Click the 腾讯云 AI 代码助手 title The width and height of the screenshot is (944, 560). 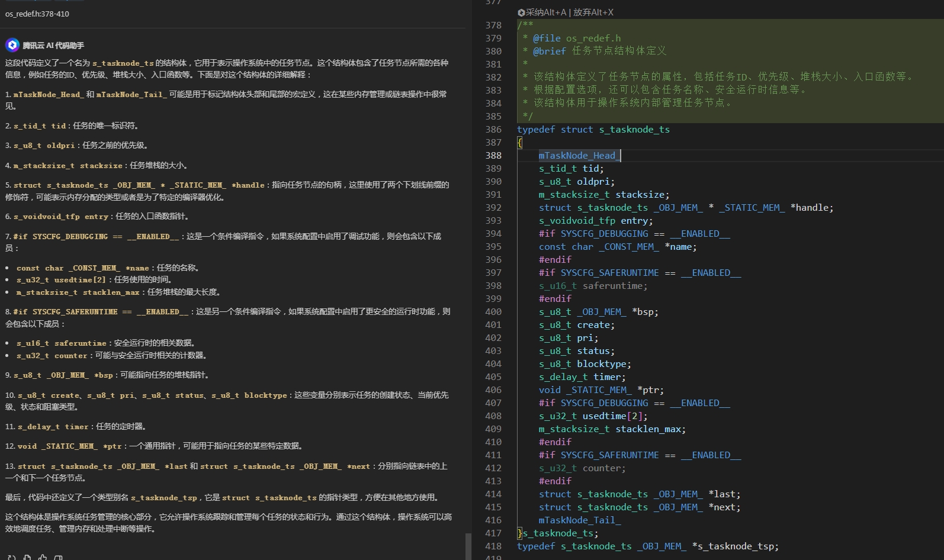coord(53,46)
